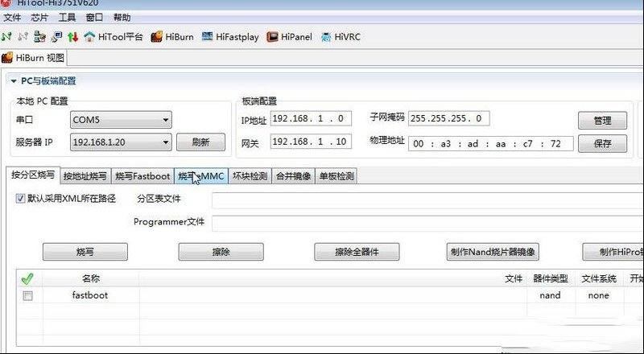Screen dimensions: 644x354
Task: Click the 器件类型 column header
Action: tap(551, 278)
